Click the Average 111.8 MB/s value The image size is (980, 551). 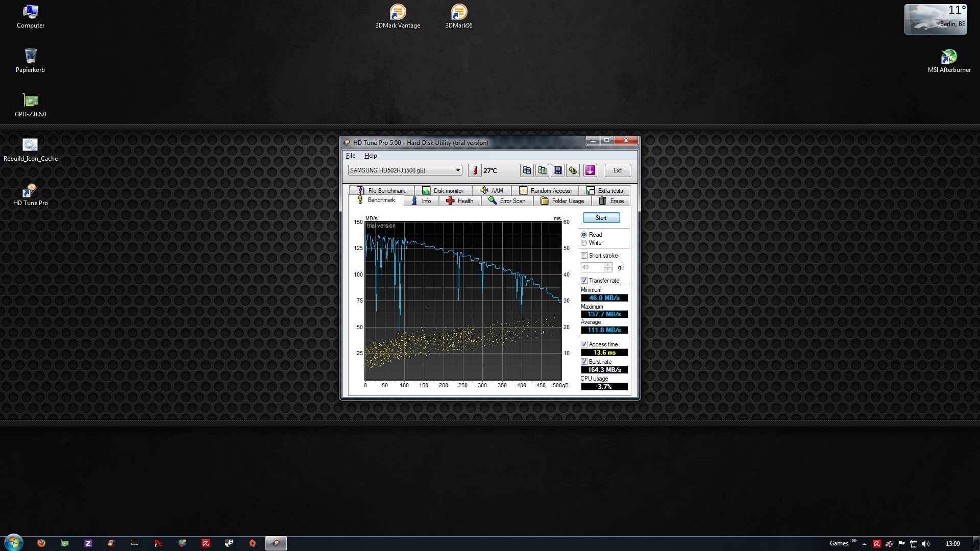(x=604, y=330)
